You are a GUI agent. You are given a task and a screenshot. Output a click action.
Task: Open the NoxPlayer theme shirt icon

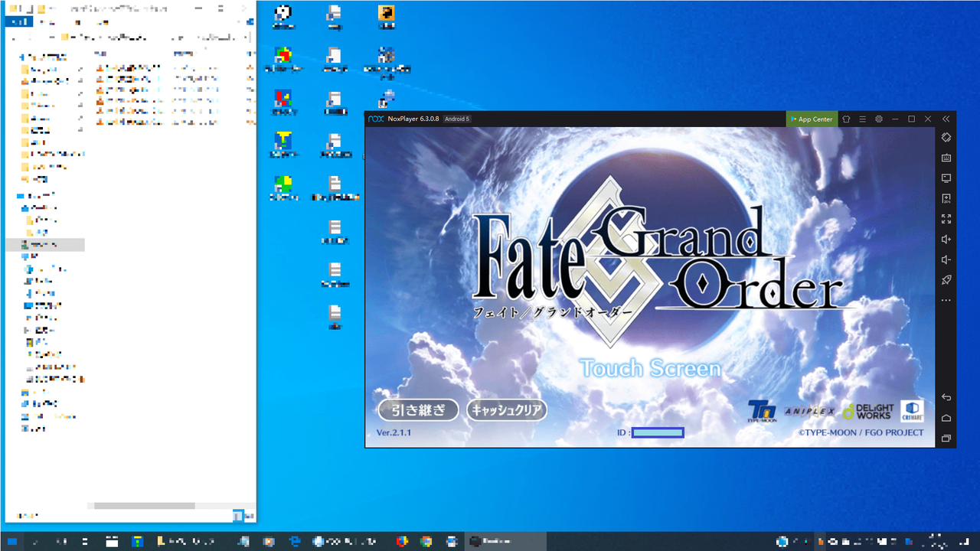click(x=846, y=119)
